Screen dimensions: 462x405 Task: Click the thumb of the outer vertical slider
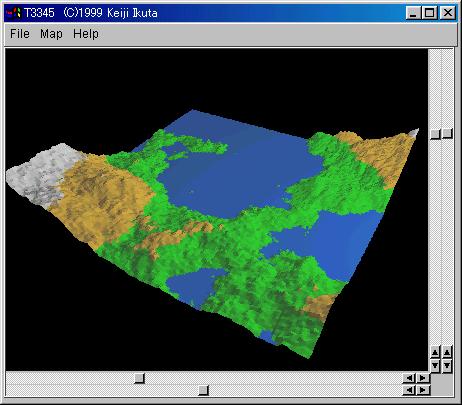point(447,134)
